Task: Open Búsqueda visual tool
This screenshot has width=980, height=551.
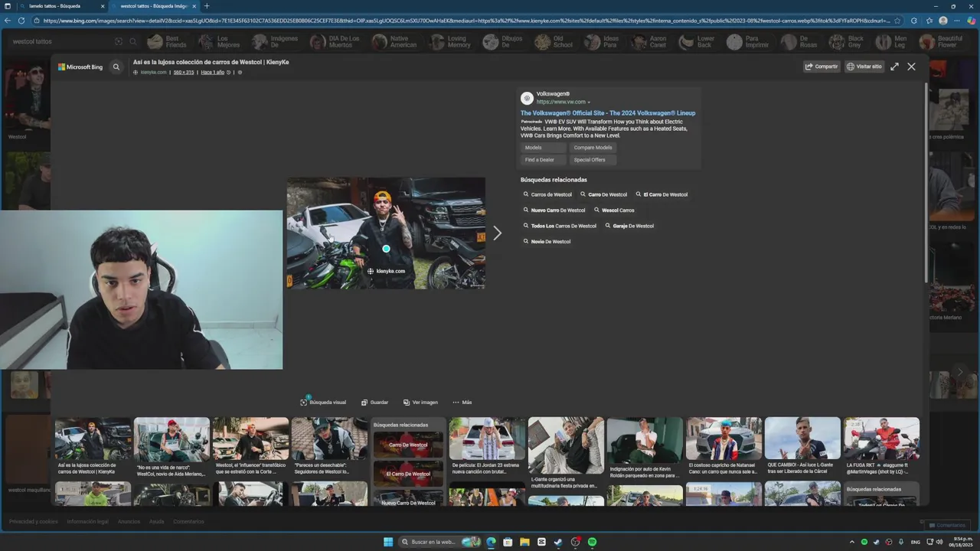Action: coord(323,403)
